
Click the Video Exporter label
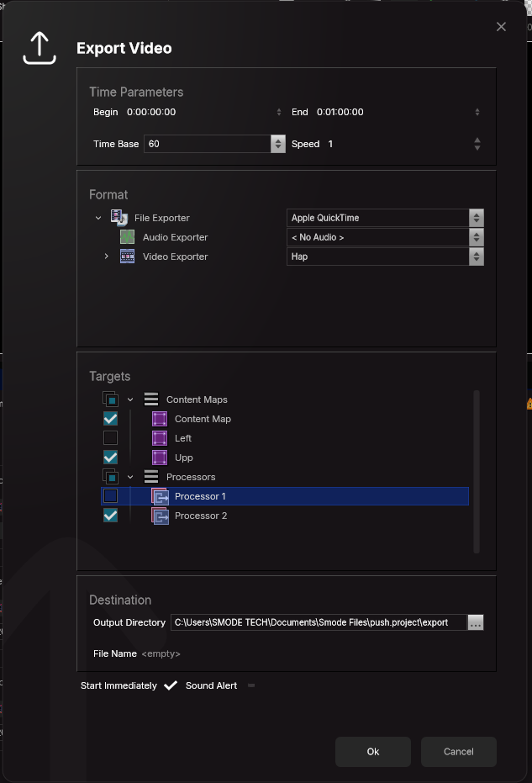[x=175, y=257]
